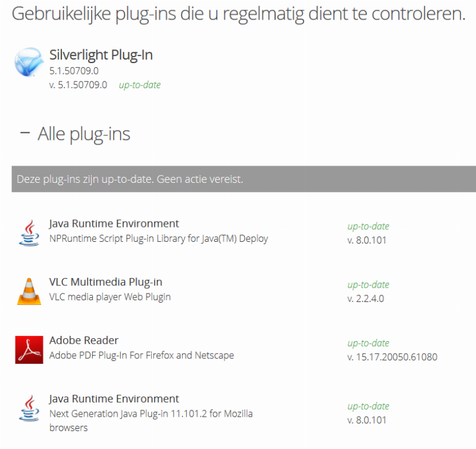Click the Java icon beside Next Generation plug-in
The height and width of the screenshot is (449, 476).
click(29, 409)
